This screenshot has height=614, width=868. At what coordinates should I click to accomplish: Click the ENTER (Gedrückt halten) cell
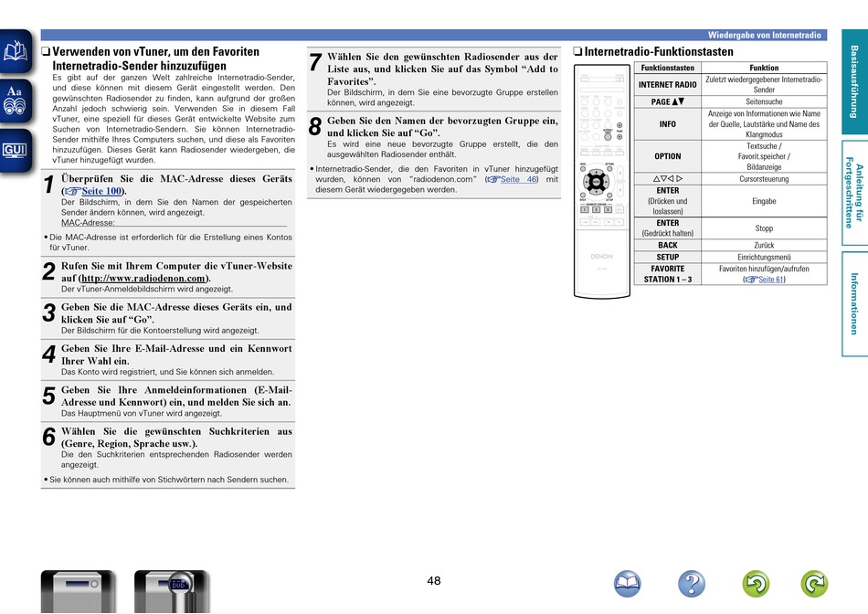668,228
